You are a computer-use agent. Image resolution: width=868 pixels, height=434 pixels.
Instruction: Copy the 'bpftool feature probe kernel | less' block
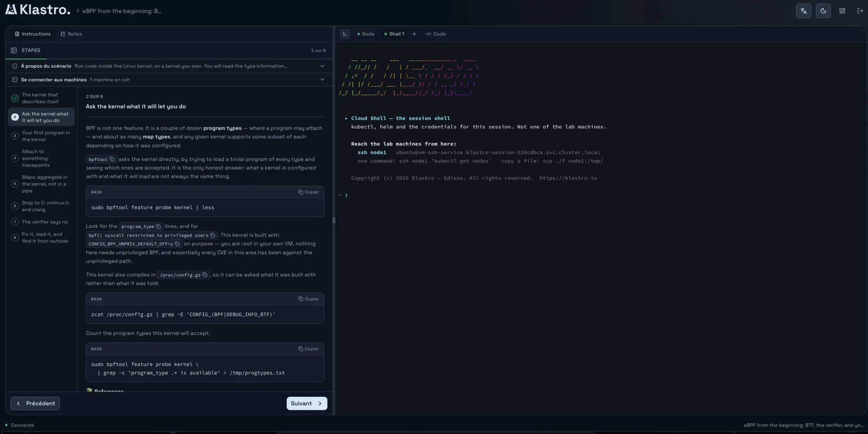pos(309,192)
